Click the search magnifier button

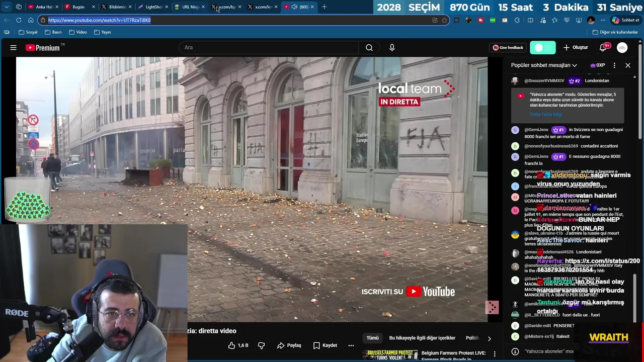point(369,47)
